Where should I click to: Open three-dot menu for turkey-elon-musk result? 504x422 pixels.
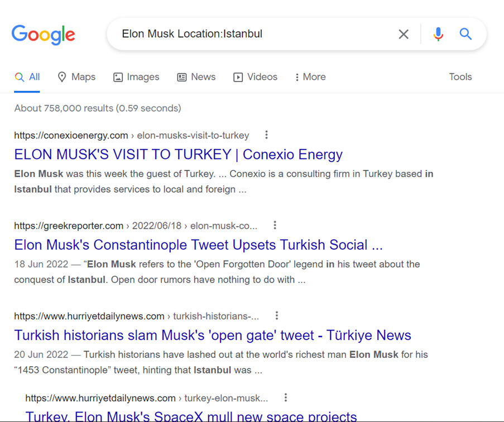(285, 398)
